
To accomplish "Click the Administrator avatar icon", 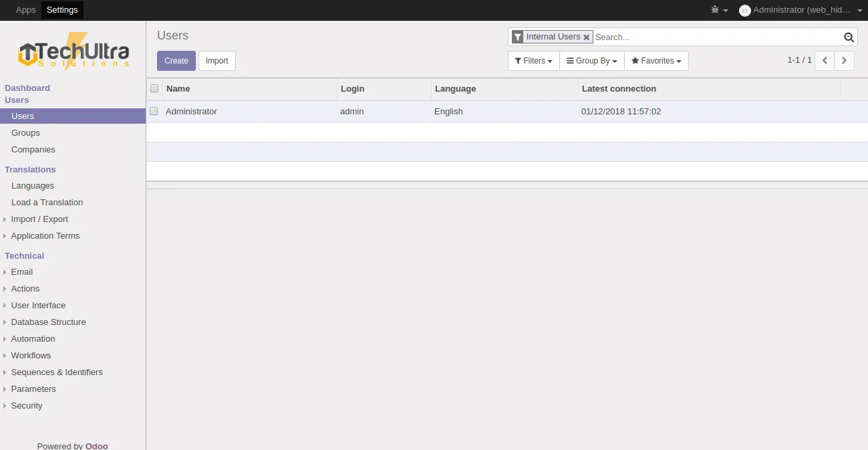I will pos(744,10).
